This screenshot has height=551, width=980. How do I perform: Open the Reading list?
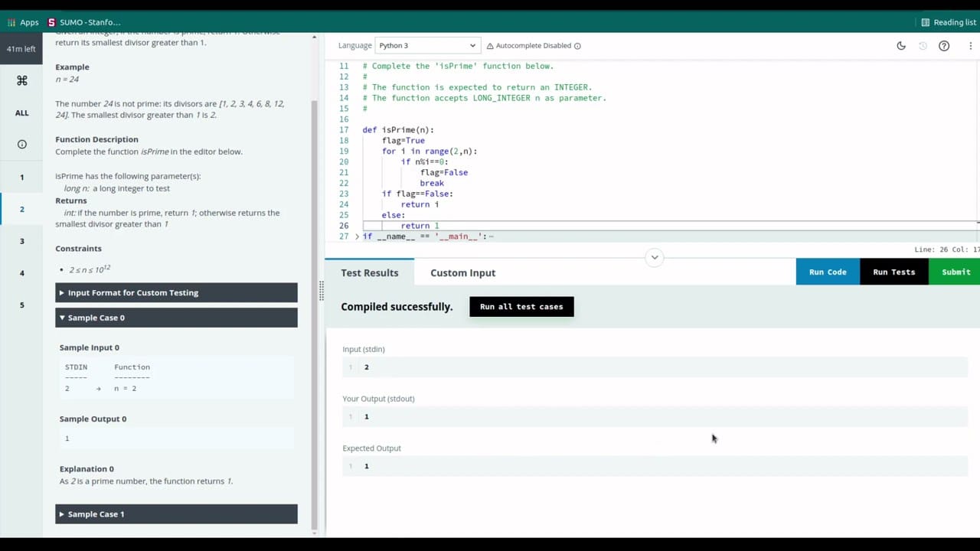[949, 22]
